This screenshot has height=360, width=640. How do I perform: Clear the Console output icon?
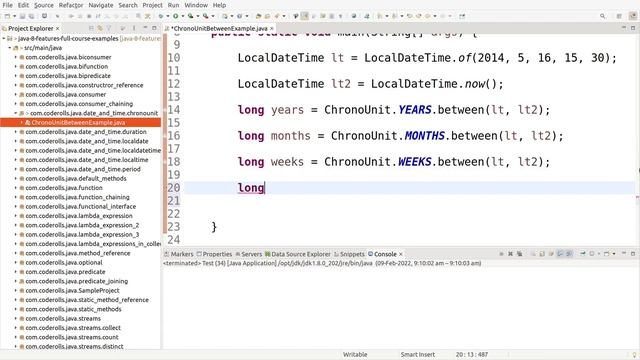pyautogui.click(x=533, y=254)
